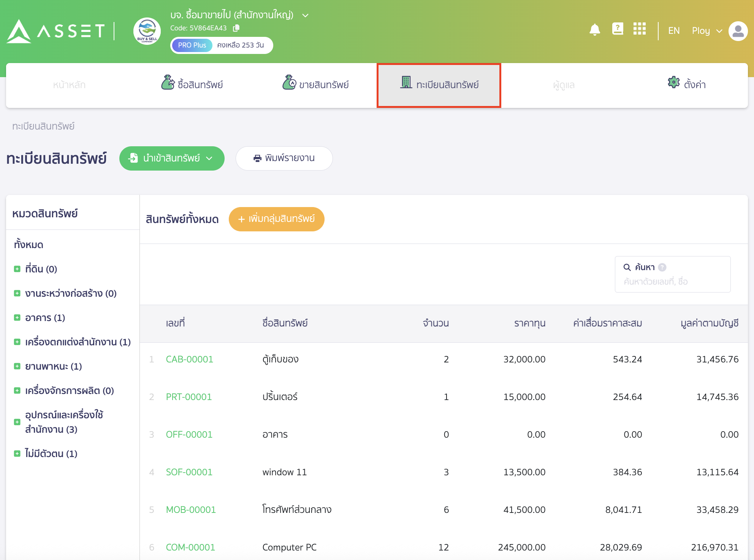Click the printer icon on พิมพ์รายงาน
The height and width of the screenshot is (560, 754).
coord(258,158)
